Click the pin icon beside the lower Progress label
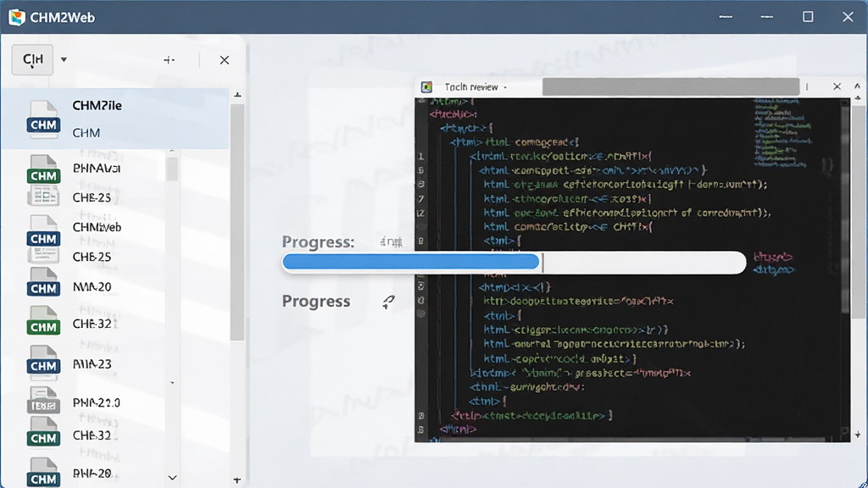The height and width of the screenshot is (488, 868). pos(388,302)
